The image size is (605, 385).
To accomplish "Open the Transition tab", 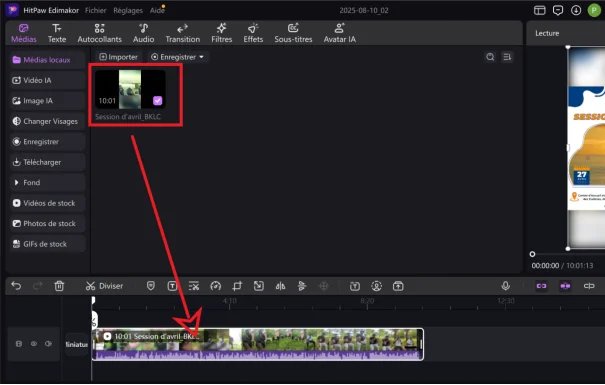I will pyautogui.click(x=183, y=33).
